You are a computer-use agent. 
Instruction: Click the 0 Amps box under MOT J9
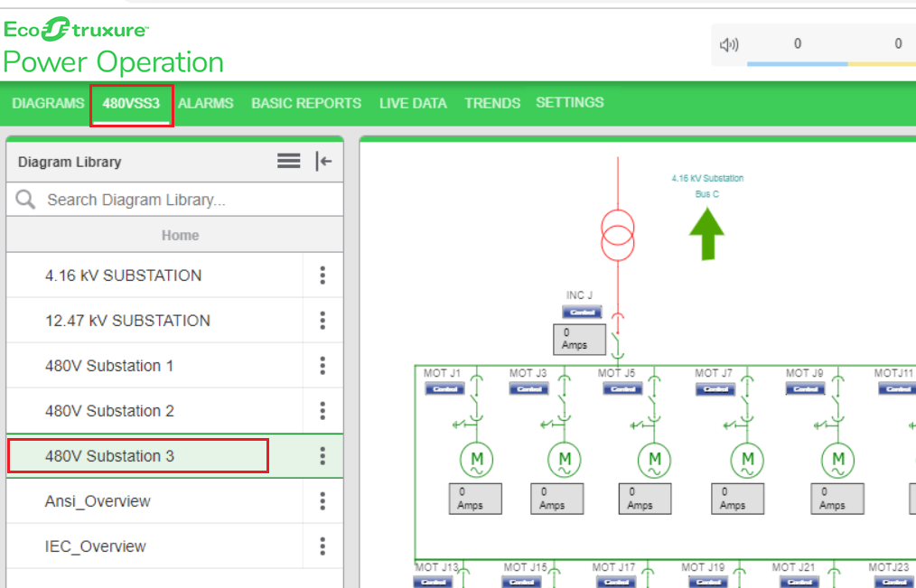(837, 499)
